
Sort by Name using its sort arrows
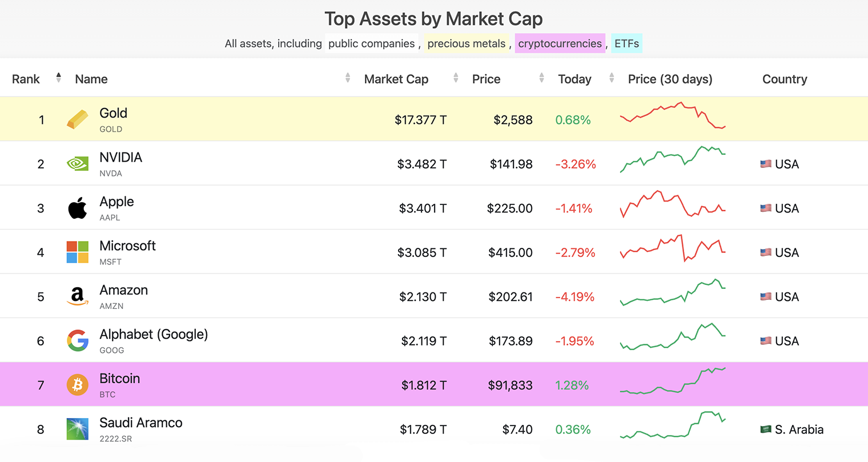click(348, 78)
